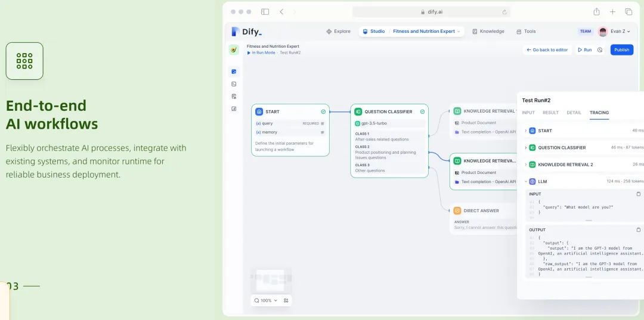The image size is (644, 320).
Task: Click the organize nodes icon beside zoom
Action: (x=286, y=300)
